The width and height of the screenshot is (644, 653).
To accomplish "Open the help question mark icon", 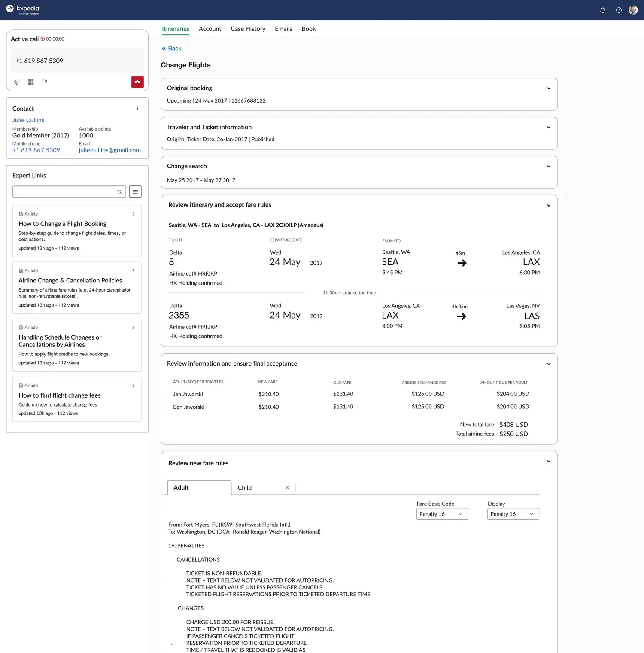I will point(619,10).
